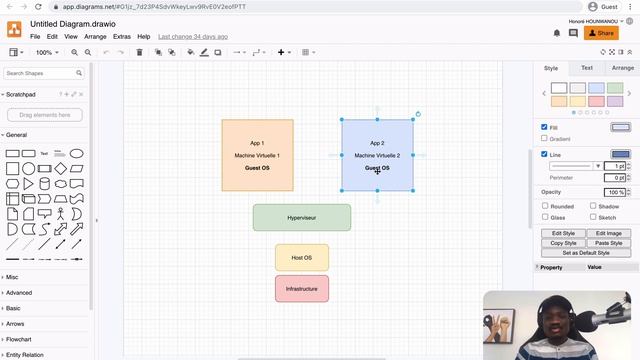Select the Hyperviseur box on canvas
This screenshot has width=640, height=360.
click(x=302, y=218)
